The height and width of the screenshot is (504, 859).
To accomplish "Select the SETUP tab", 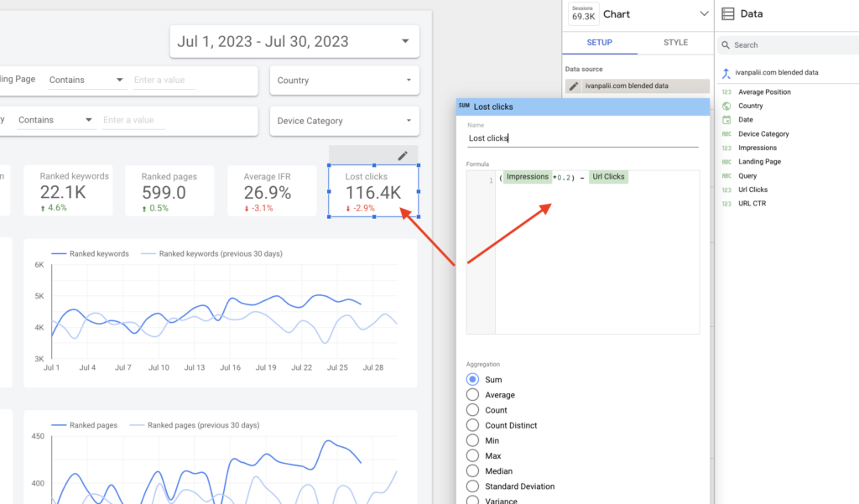I will point(599,42).
